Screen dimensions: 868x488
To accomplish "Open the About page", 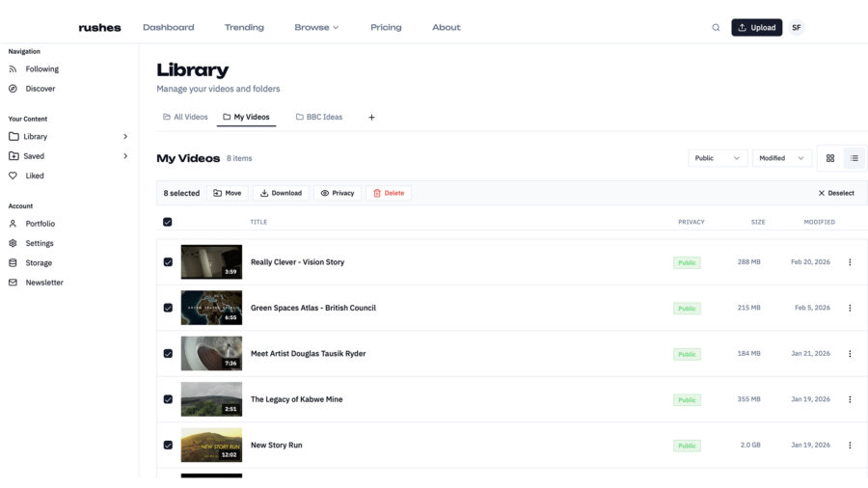I will click(447, 27).
